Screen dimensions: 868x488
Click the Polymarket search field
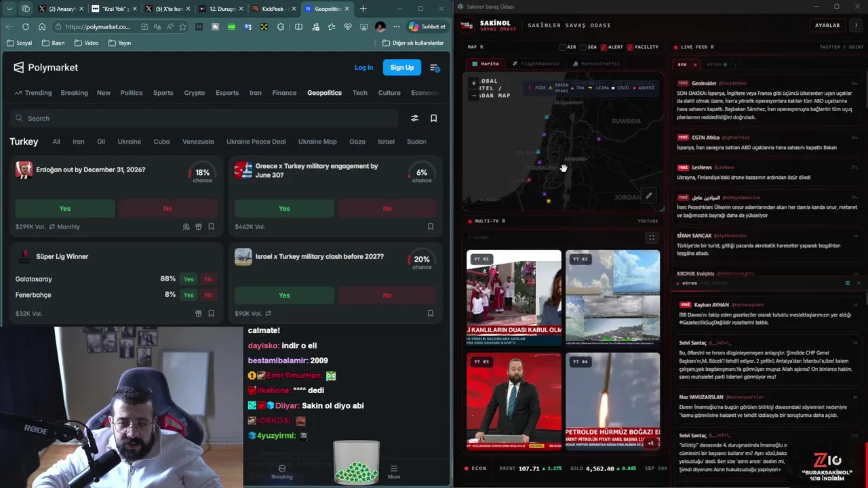pos(204,118)
